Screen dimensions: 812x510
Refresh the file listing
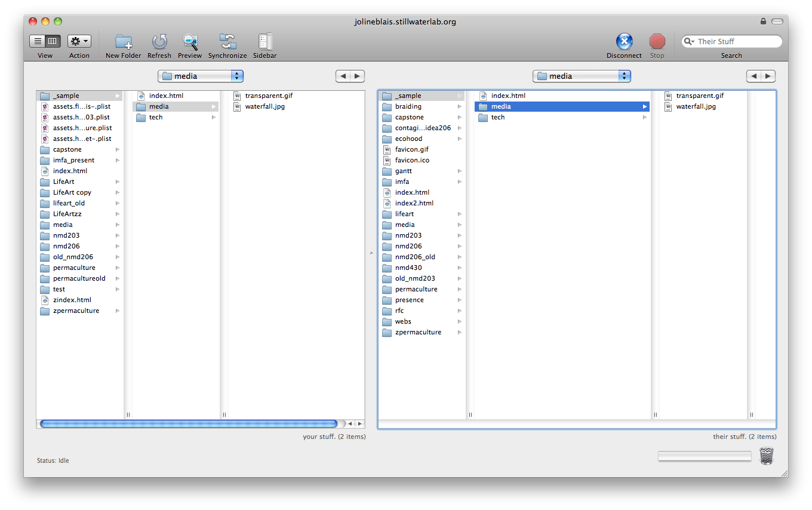[159, 42]
